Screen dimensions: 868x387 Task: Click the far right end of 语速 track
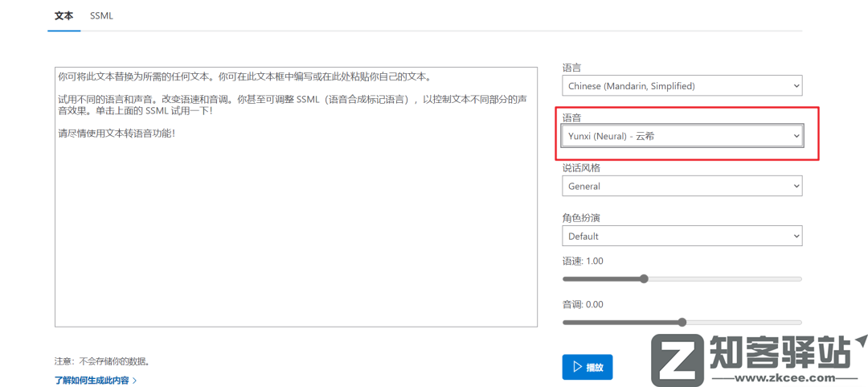pos(800,279)
